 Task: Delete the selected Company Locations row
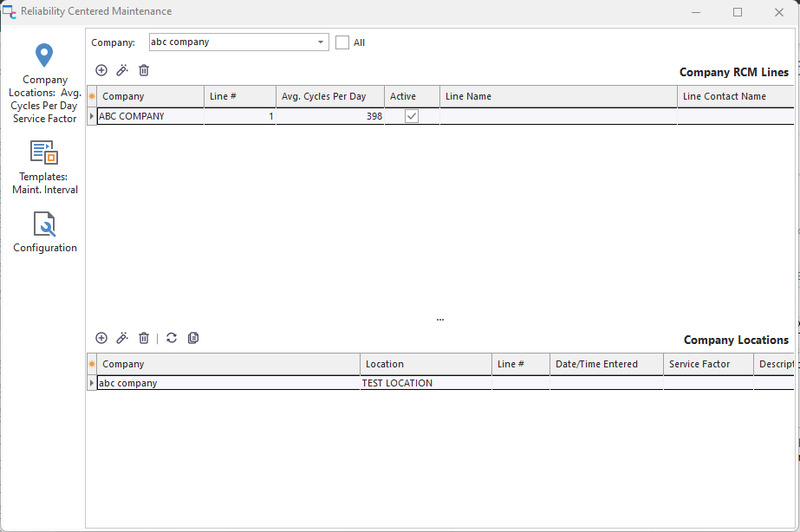pos(144,338)
